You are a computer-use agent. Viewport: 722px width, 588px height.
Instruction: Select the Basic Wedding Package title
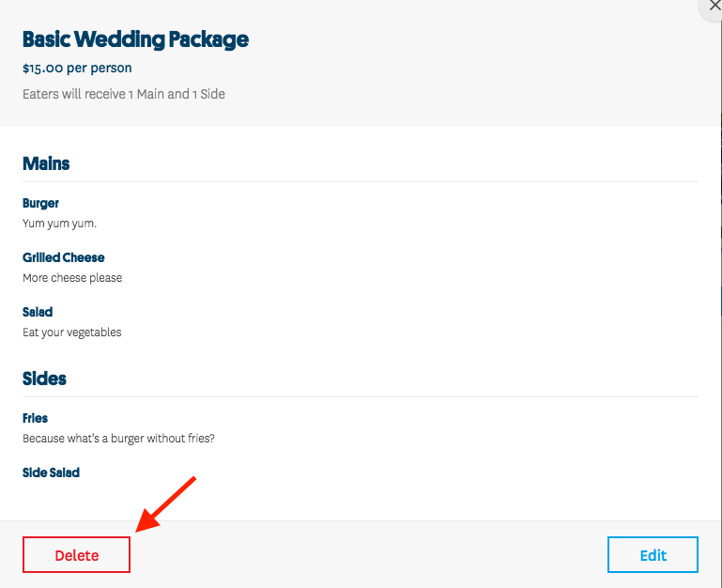[135, 39]
